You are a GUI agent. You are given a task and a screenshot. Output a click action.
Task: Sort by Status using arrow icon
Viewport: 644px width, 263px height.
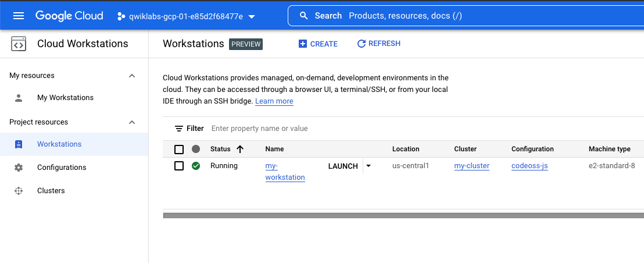(x=240, y=149)
